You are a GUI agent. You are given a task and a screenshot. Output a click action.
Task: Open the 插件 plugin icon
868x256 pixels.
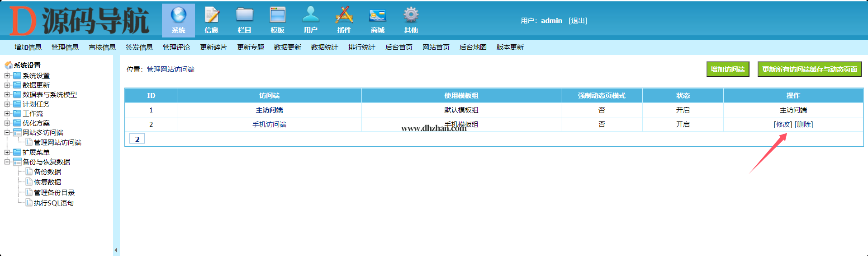point(344,16)
